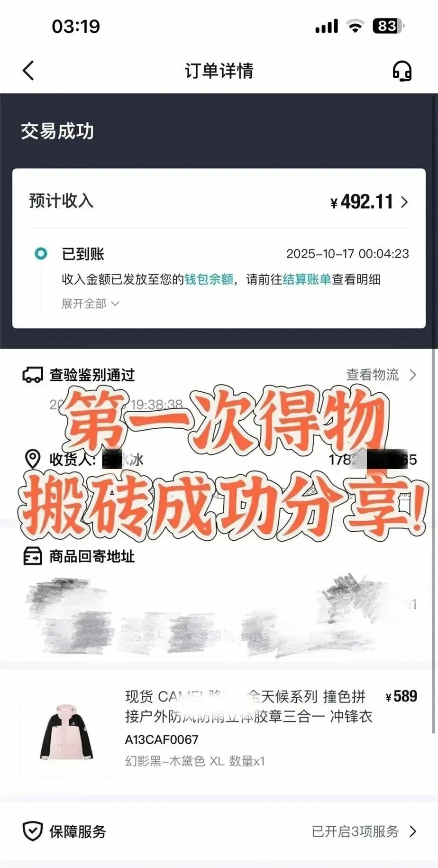Open customer service headset icon

coord(402,71)
